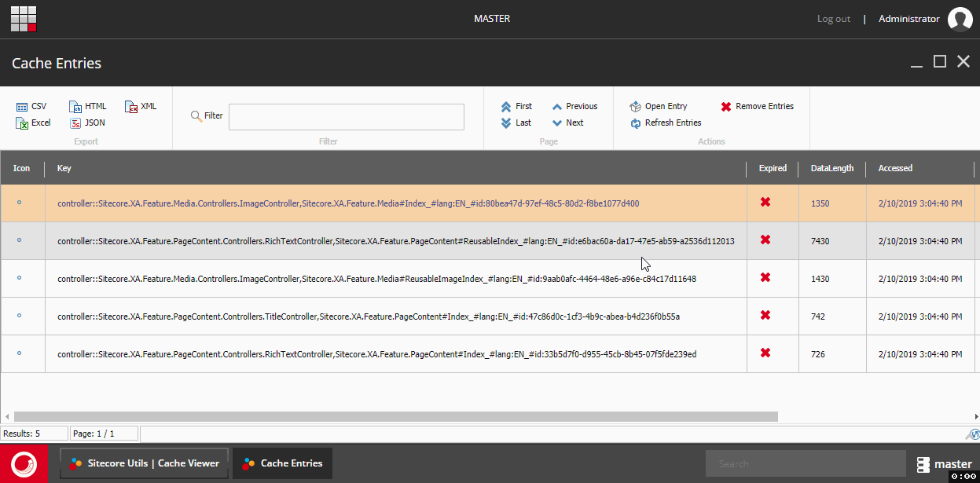This screenshot has height=483, width=980.
Task: Click the Administrator profile avatar
Action: (960, 19)
